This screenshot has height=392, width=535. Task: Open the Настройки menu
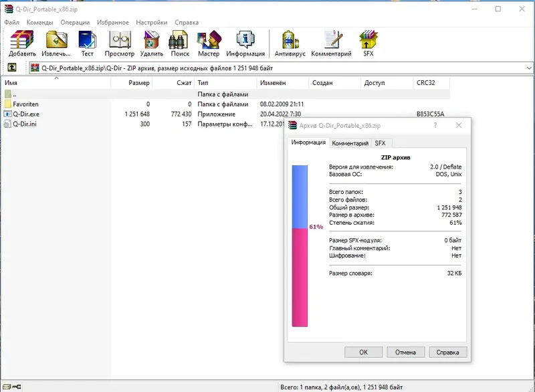[x=152, y=22]
